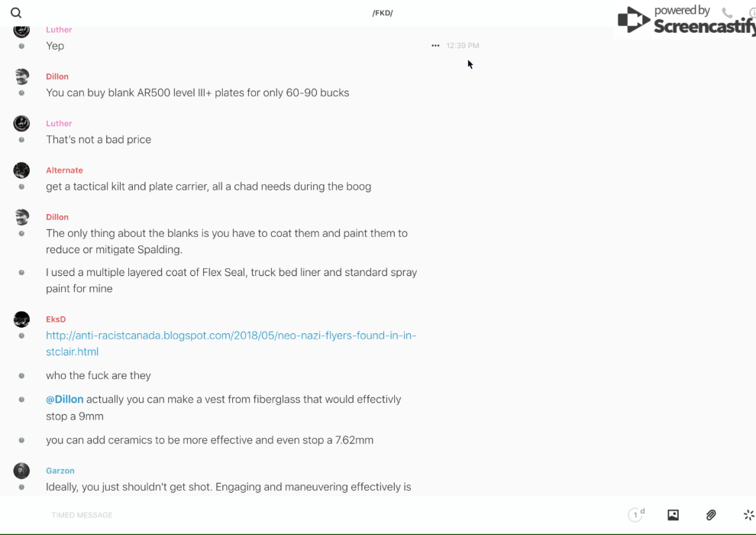Click the "That's not a bad price" message
Image resolution: width=756 pixels, height=535 pixels.
tap(99, 140)
